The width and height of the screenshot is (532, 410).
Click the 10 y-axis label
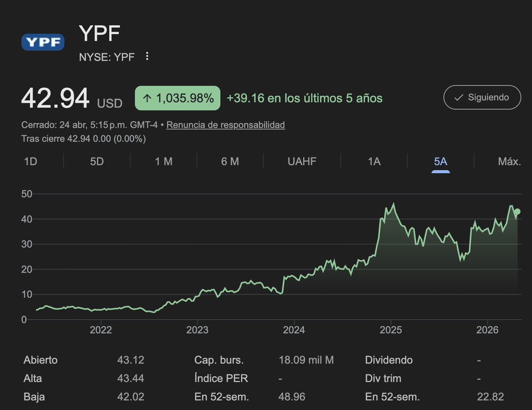tap(27, 294)
